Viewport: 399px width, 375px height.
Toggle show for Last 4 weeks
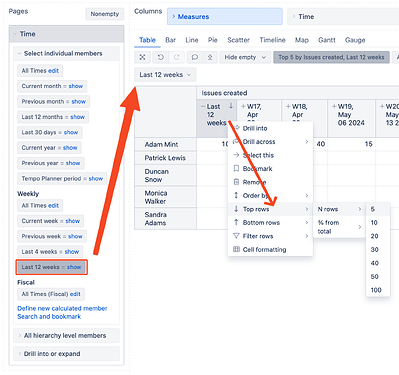(72, 252)
